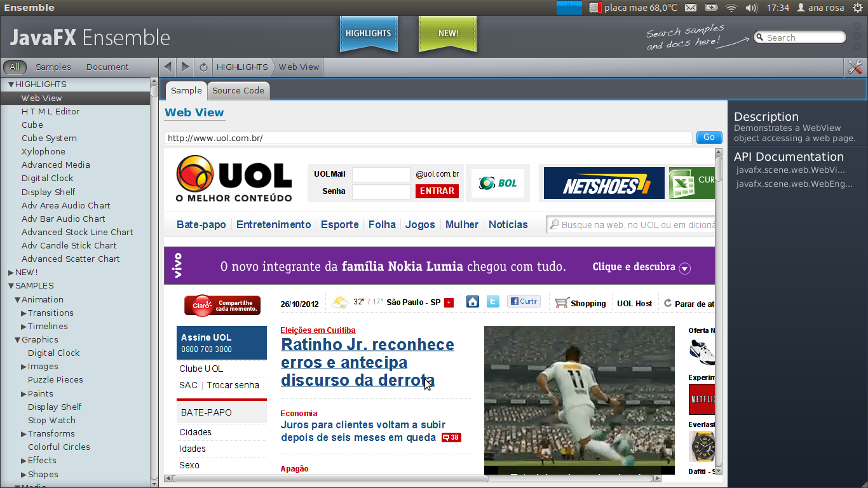Click the red ENTRAR login button

437,191
